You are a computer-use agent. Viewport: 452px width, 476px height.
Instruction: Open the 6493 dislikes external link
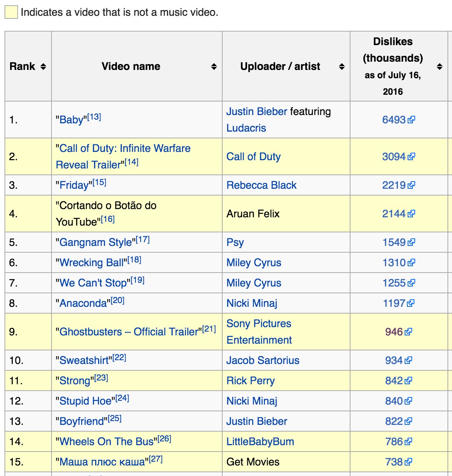click(399, 120)
